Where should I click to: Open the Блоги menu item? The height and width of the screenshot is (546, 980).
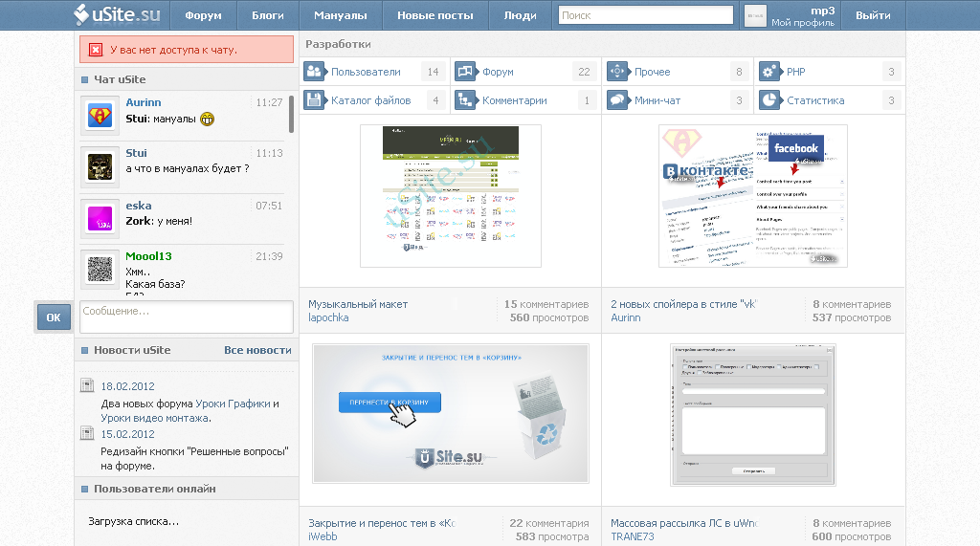(268, 15)
